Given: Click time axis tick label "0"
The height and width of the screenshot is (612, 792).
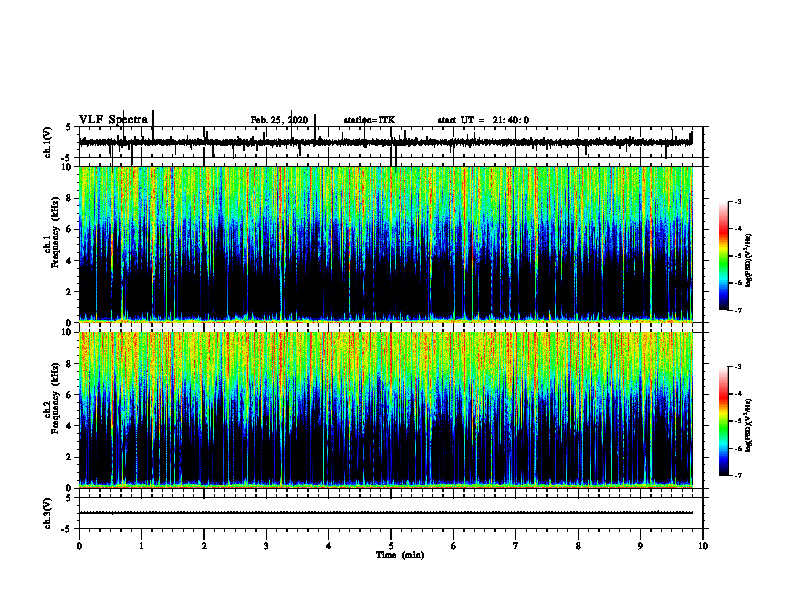Looking at the screenshot, I should pyautogui.click(x=79, y=546).
